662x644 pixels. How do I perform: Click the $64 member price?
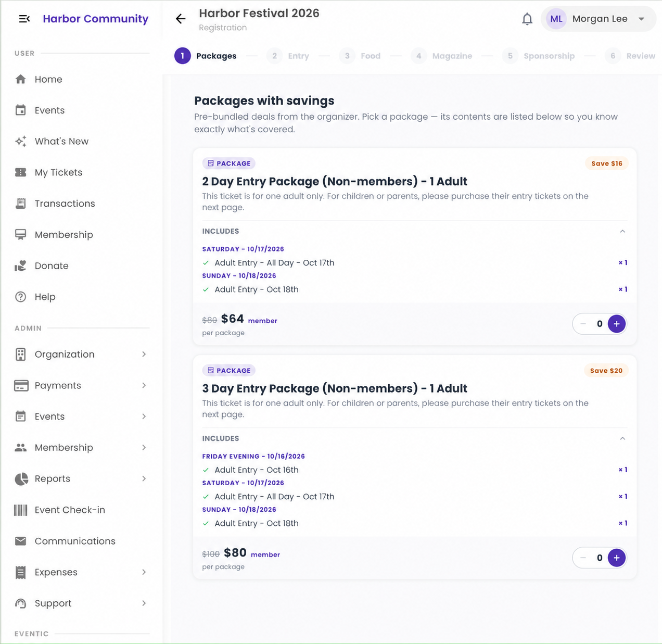pyautogui.click(x=233, y=319)
